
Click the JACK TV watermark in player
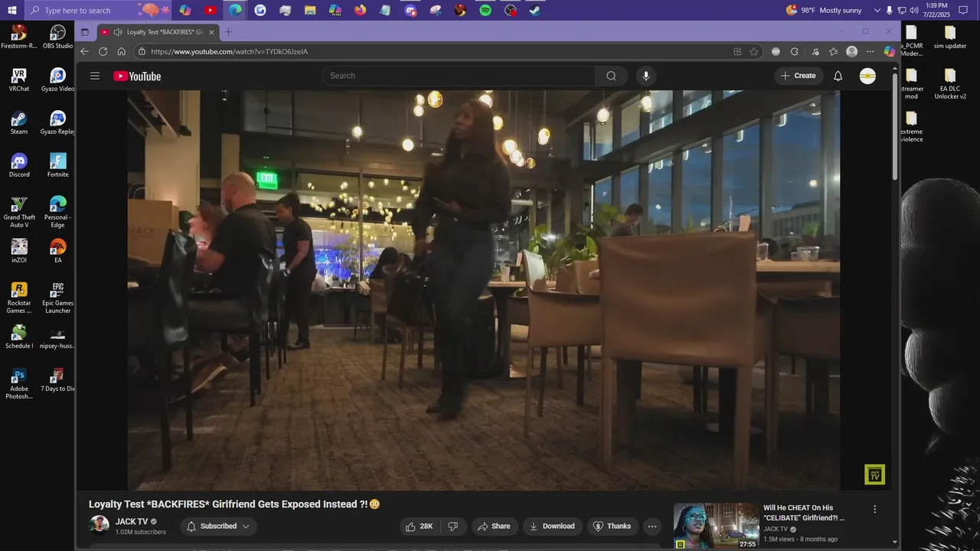pyautogui.click(x=874, y=474)
